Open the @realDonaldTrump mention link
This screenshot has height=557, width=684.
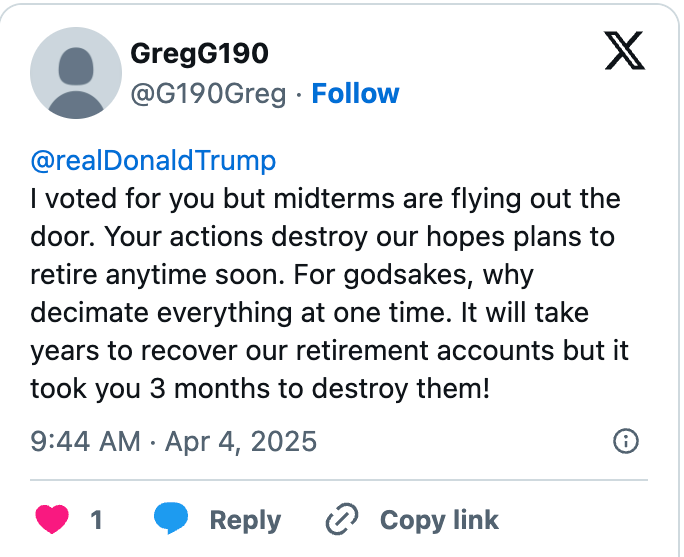click(153, 161)
